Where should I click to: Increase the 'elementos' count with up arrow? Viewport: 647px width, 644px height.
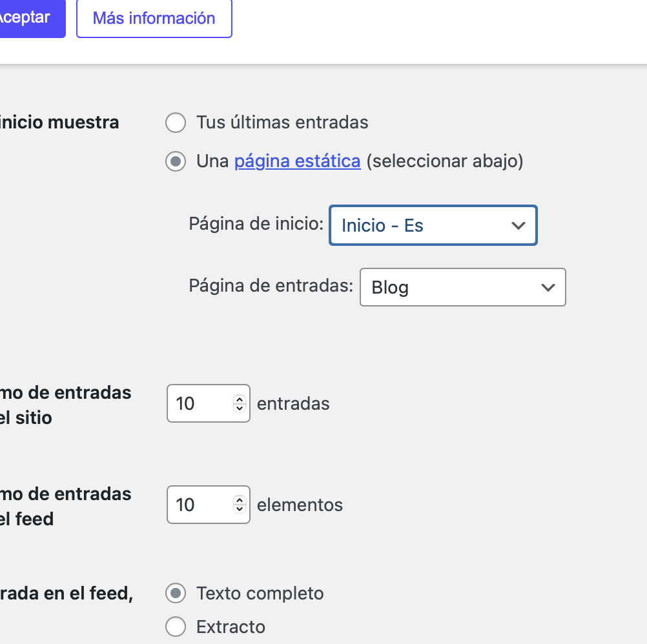click(x=240, y=500)
